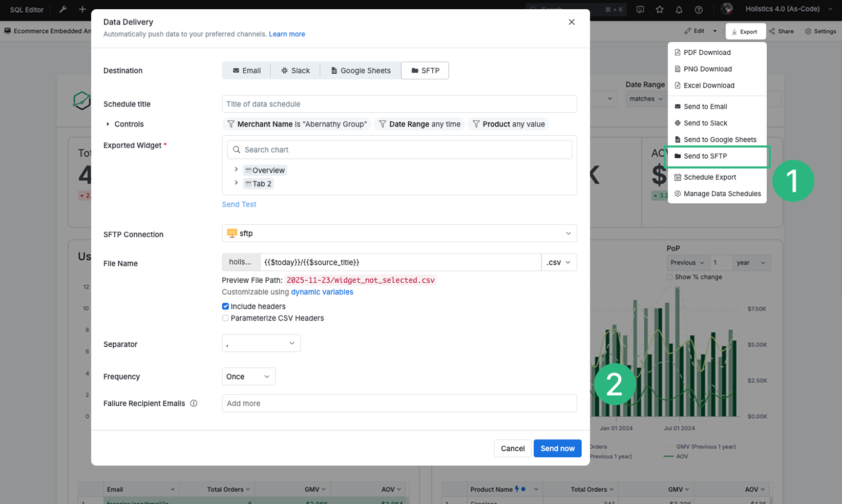Viewport: 842px width, 504px height.
Task: Open the SFTP Connection dropdown
Action: point(399,234)
